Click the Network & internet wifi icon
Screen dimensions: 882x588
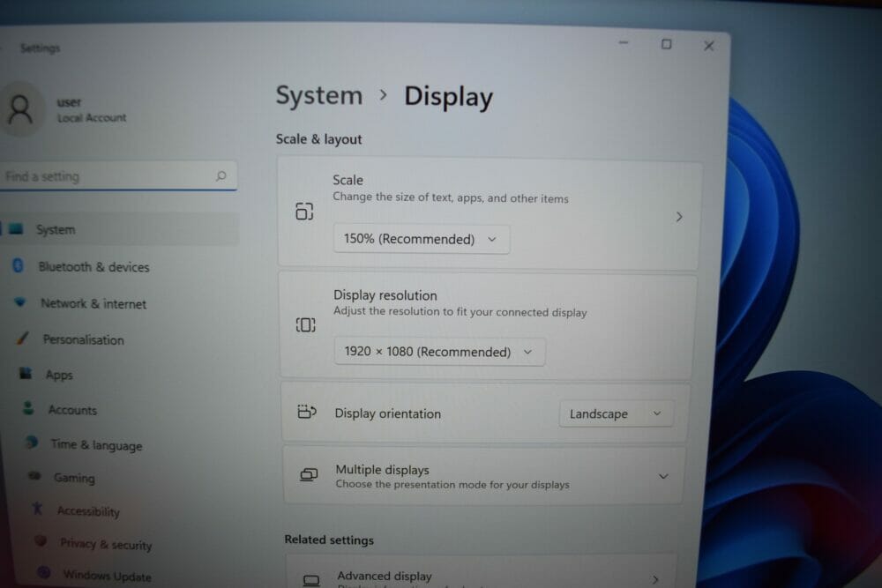(20, 302)
